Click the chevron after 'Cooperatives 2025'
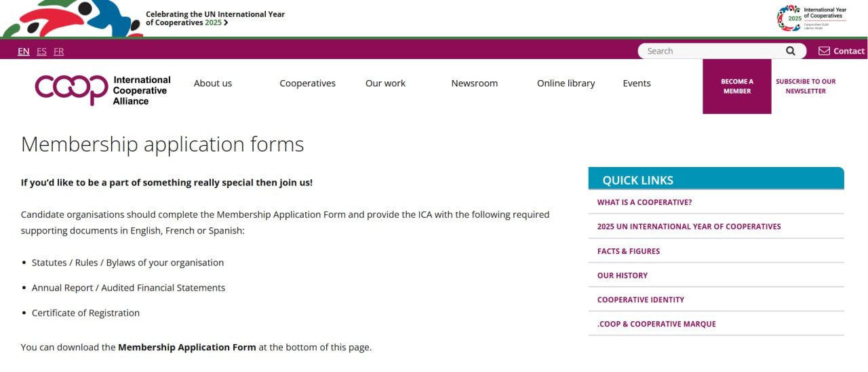This screenshot has height=372, width=868. tap(226, 22)
